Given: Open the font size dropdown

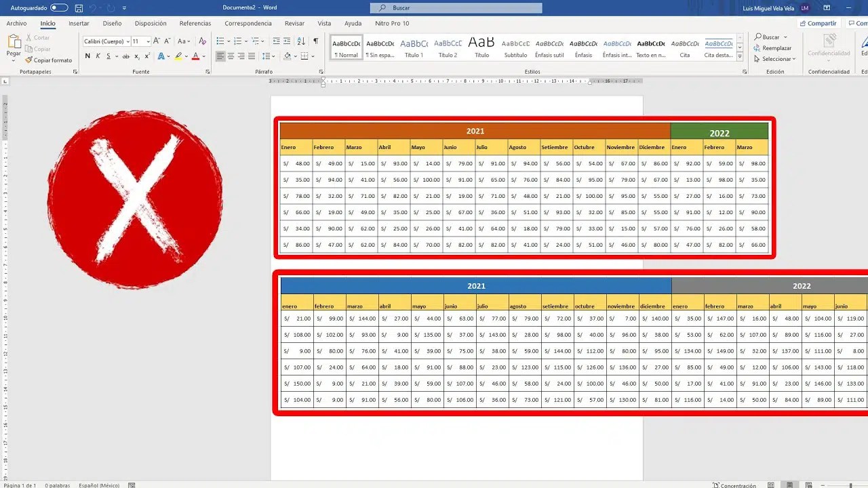Looking at the screenshot, I should 147,41.
